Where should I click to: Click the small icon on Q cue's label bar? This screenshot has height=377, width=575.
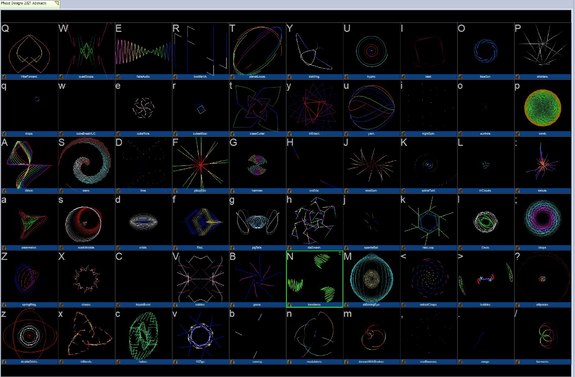tap(4, 77)
